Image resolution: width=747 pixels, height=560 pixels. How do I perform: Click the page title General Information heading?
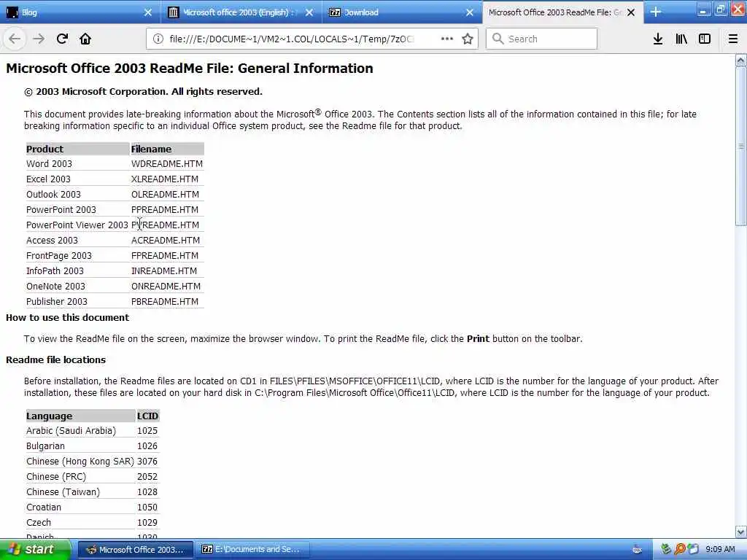tap(190, 68)
